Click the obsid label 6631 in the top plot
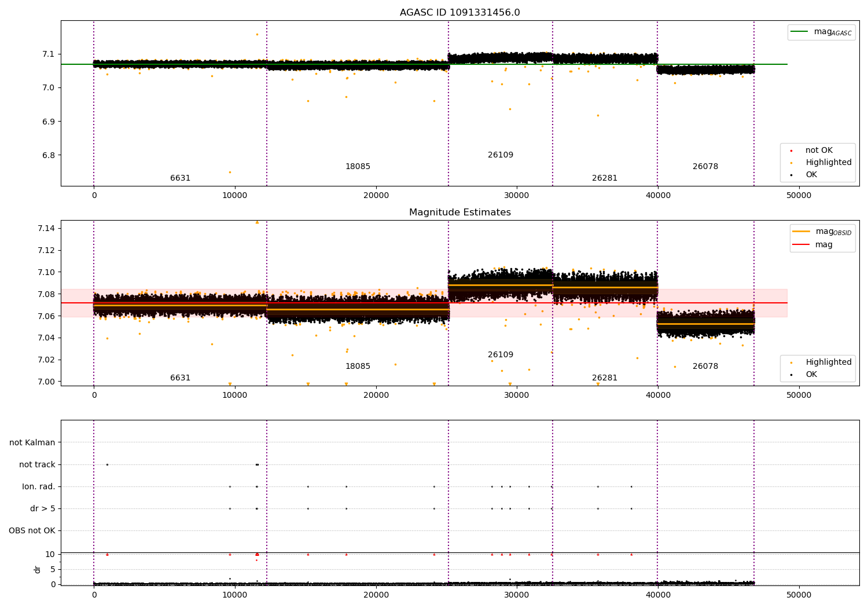This screenshot has height=608, width=868. pyautogui.click(x=180, y=178)
